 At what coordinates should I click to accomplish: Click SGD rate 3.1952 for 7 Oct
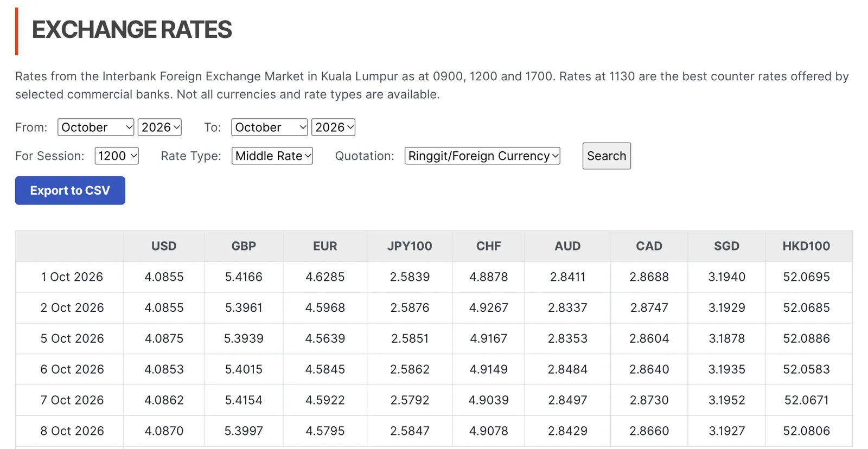pos(726,400)
